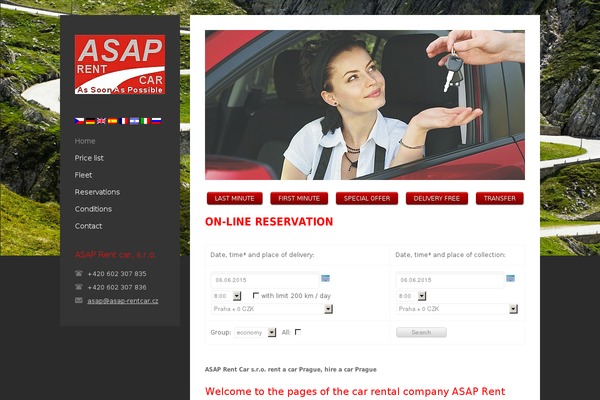Select the German flag language
Screen dimensions: 600x400
[x=90, y=121]
